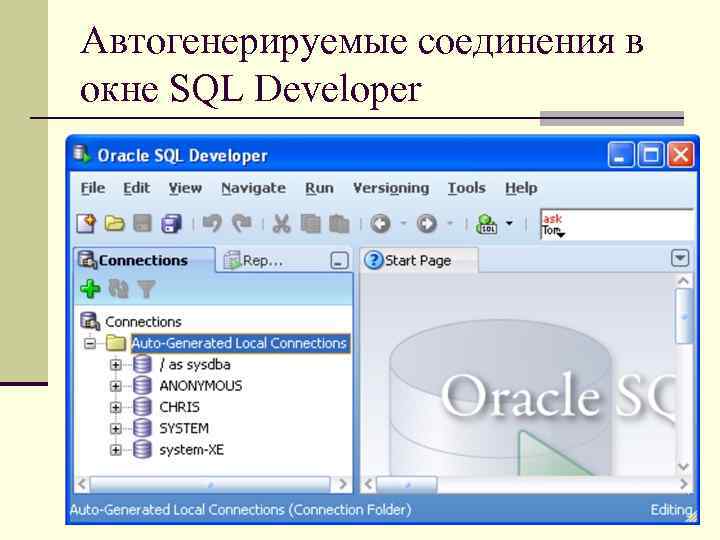Click Start Page horizontal scrollbar right arrow

click(684, 484)
